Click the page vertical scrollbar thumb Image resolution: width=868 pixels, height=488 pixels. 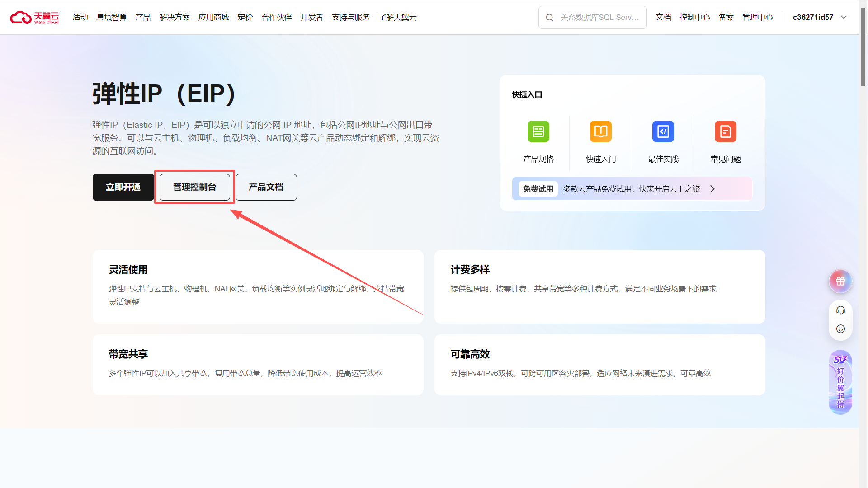click(x=863, y=47)
